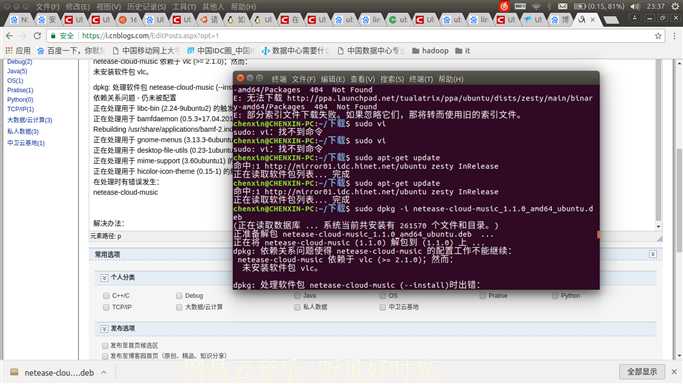Open 帮助(H) menu in the terminal window

(451, 79)
